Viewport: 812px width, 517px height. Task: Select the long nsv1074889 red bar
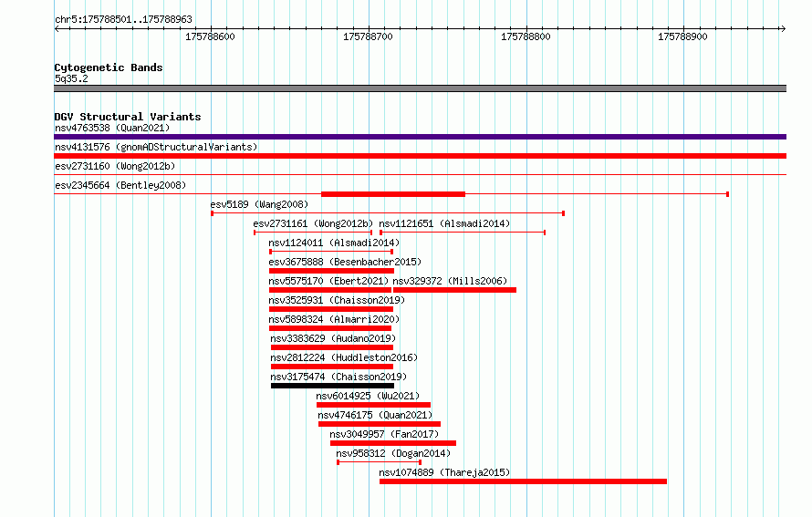pyautogui.click(x=523, y=481)
